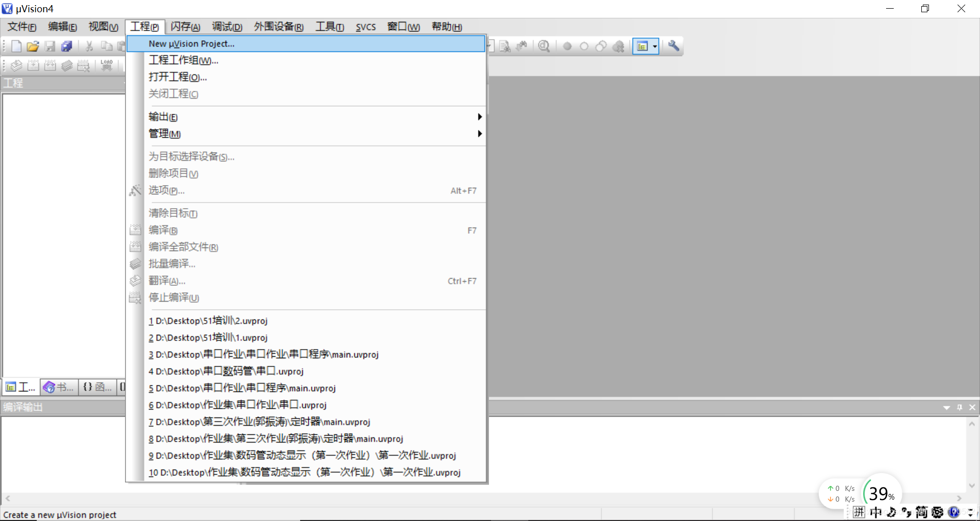Open recent project 9 第一次作业.uvproj
This screenshot has width=980, height=521.
point(306,456)
